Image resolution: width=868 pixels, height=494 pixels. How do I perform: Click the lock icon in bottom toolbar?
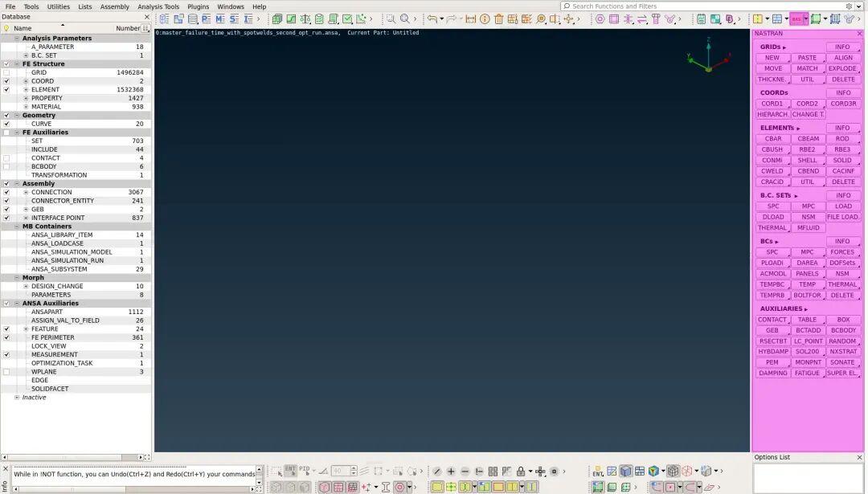[x=521, y=472]
